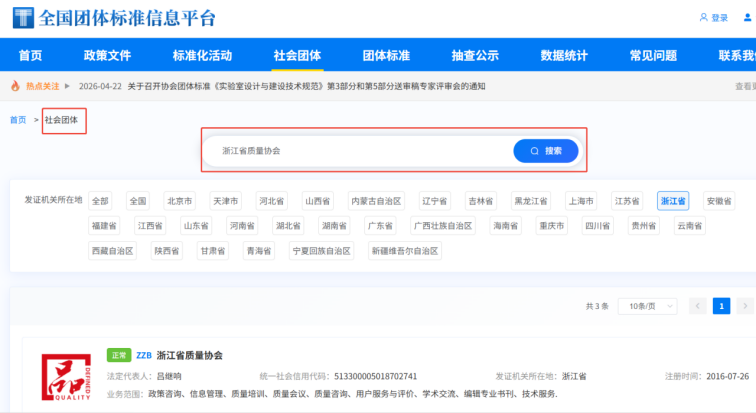Filter by 四川省 region
This screenshot has height=413, width=756.
tap(597, 226)
